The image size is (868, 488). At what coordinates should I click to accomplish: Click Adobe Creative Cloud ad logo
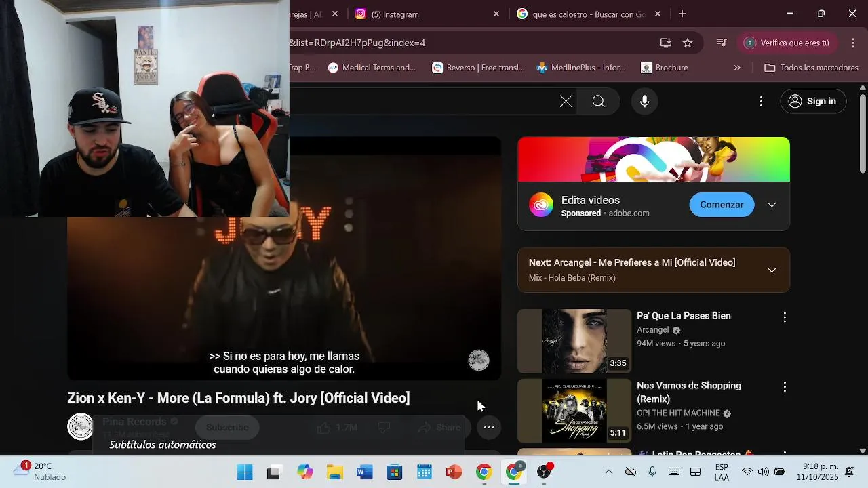(541, 205)
